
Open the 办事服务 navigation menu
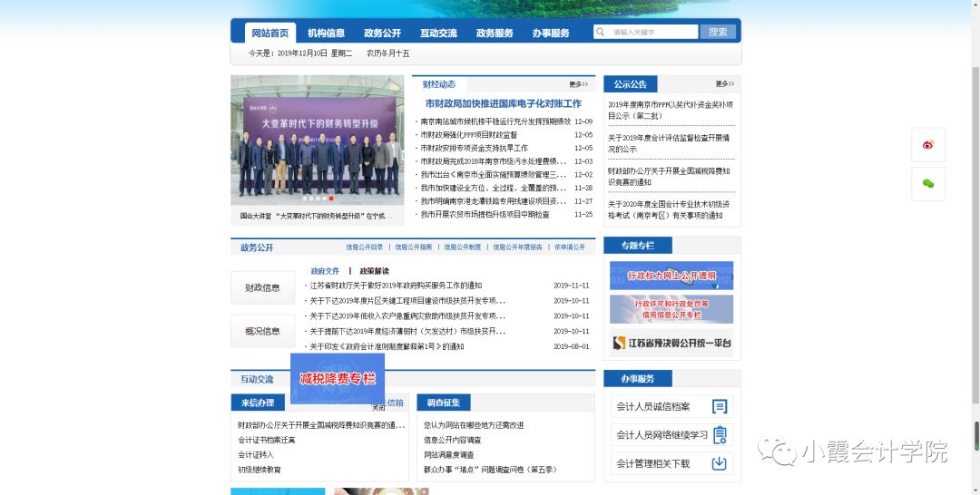point(551,33)
